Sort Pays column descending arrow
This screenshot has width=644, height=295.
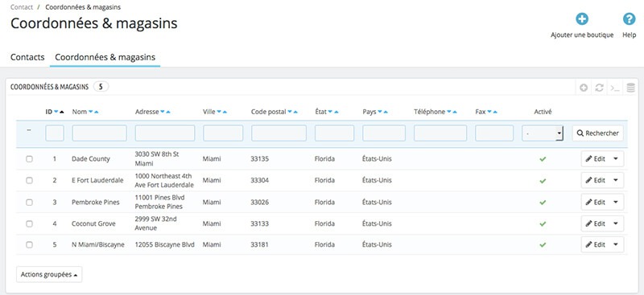[380, 112]
